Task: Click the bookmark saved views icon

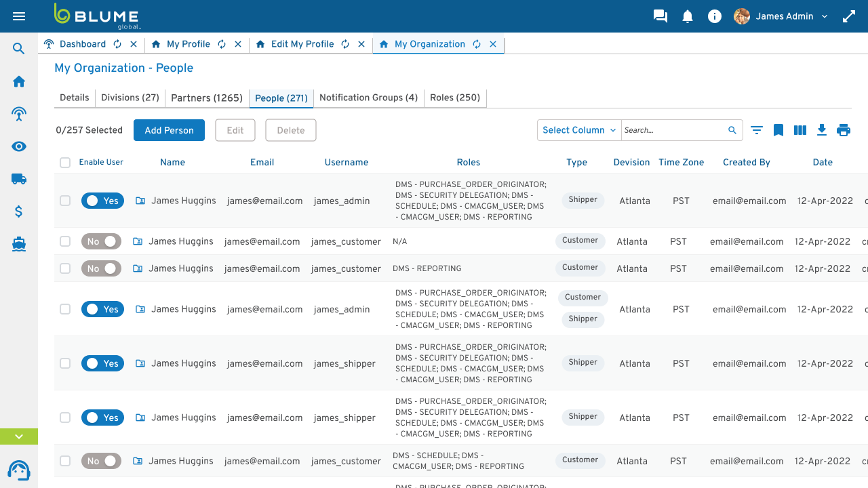Action: tap(778, 130)
